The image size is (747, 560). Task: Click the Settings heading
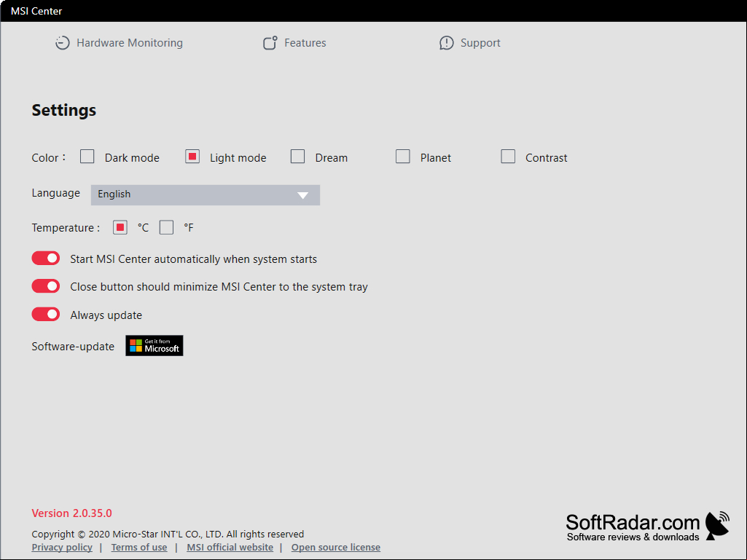(x=64, y=110)
